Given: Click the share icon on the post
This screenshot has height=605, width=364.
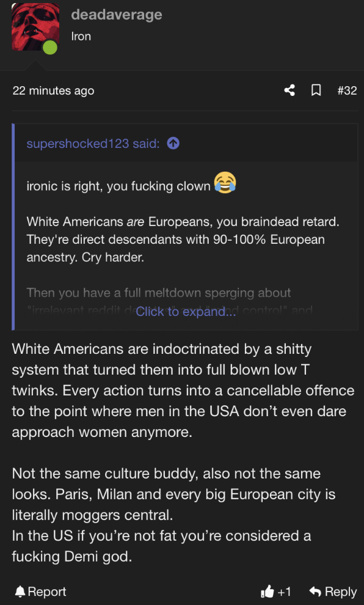Looking at the screenshot, I should 289,90.
